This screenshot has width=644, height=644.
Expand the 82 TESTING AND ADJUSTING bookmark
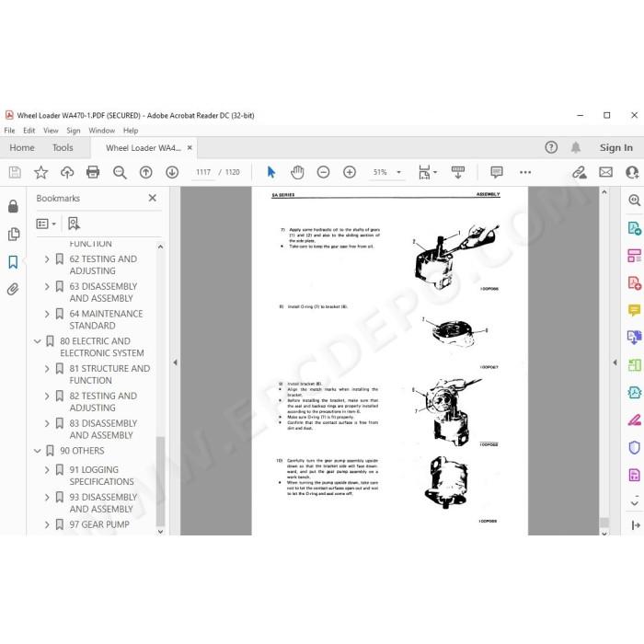(x=47, y=397)
